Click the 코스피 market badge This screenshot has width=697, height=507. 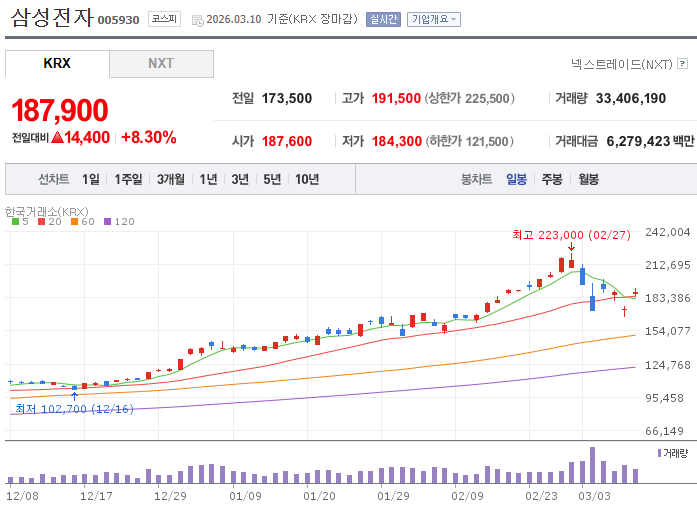[x=164, y=19]
